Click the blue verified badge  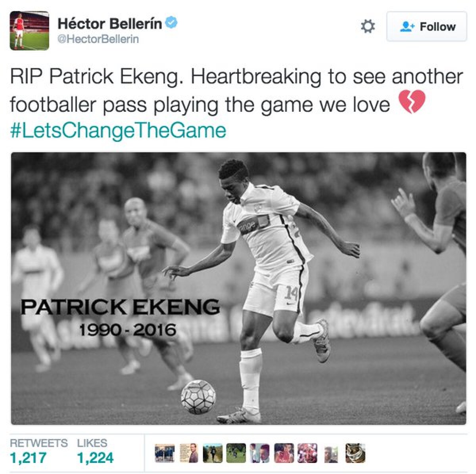coord(171,23)
